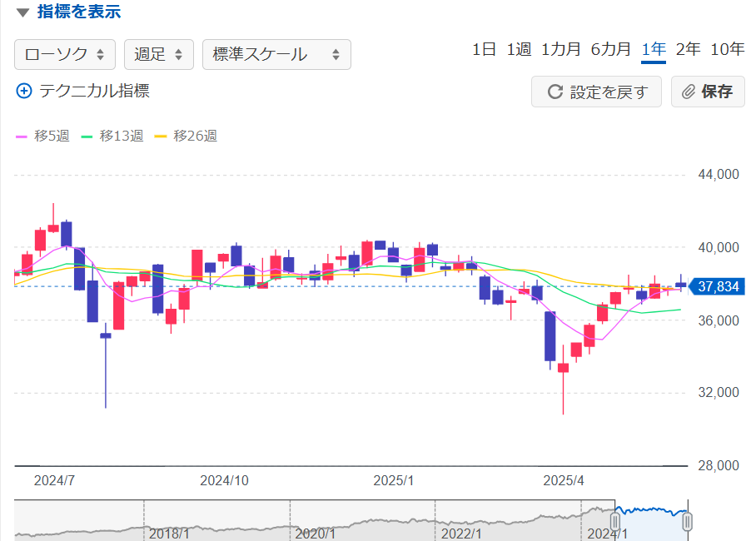Viewport: 756px width, 541px height.
Task: Open the 週足 interval dropdown
Action: (x=159, y=54)
